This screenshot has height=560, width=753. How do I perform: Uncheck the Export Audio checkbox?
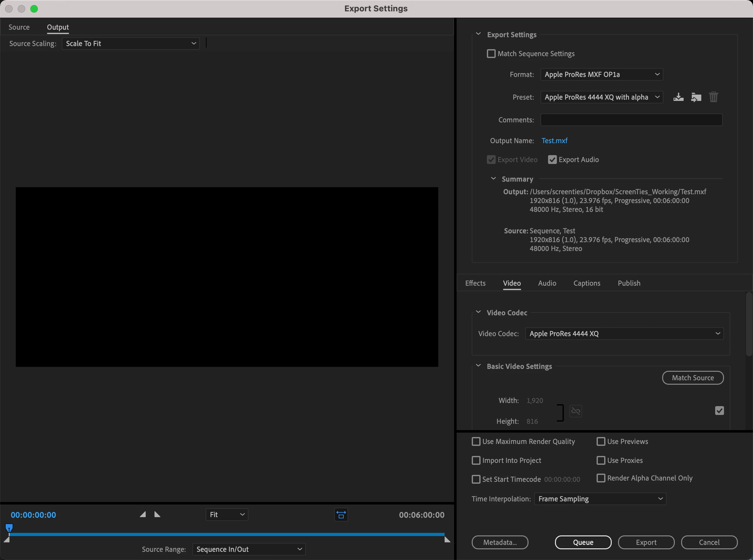click(552, 160)
